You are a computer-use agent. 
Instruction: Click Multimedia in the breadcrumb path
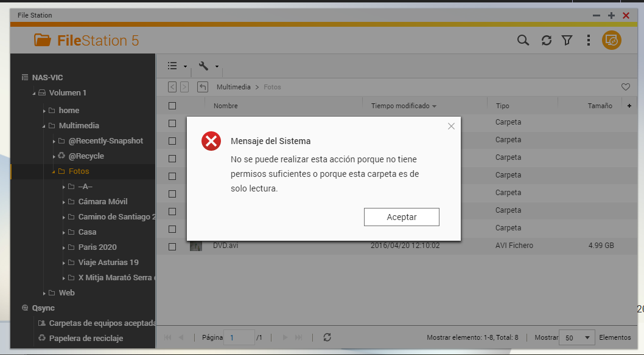point(233,87)
